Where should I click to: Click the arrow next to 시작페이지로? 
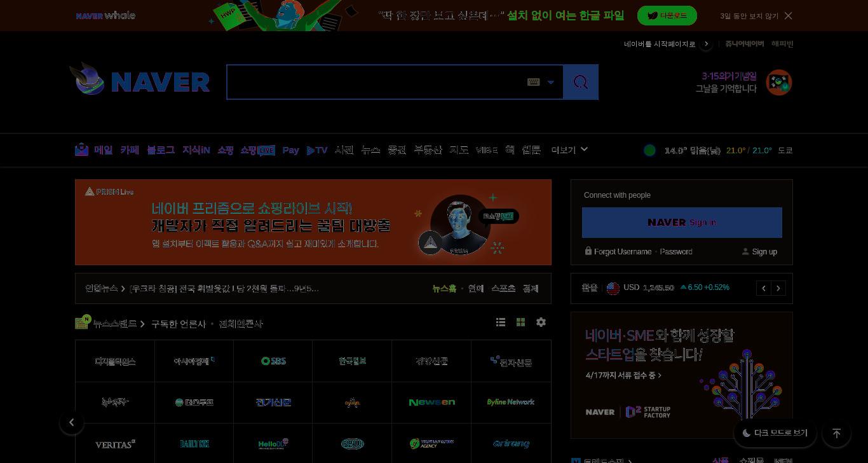(x=706, y=44)
